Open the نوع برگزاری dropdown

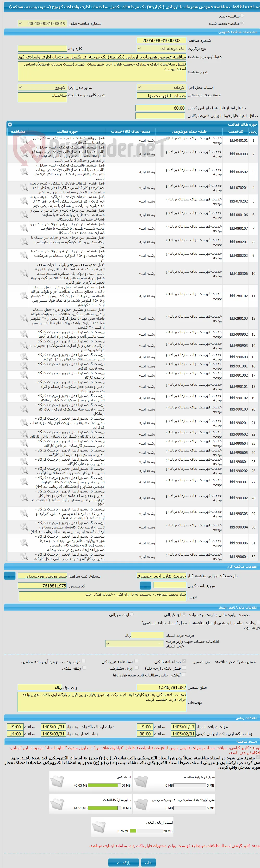(x=162, y=49)
